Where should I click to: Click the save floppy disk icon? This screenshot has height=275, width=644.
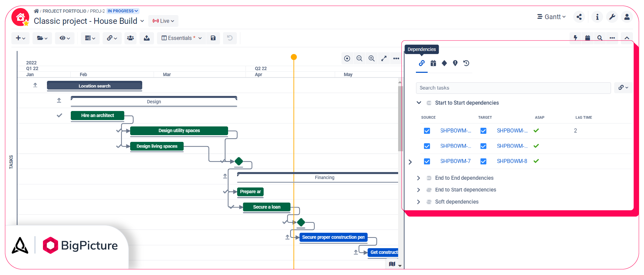point(213,38)
